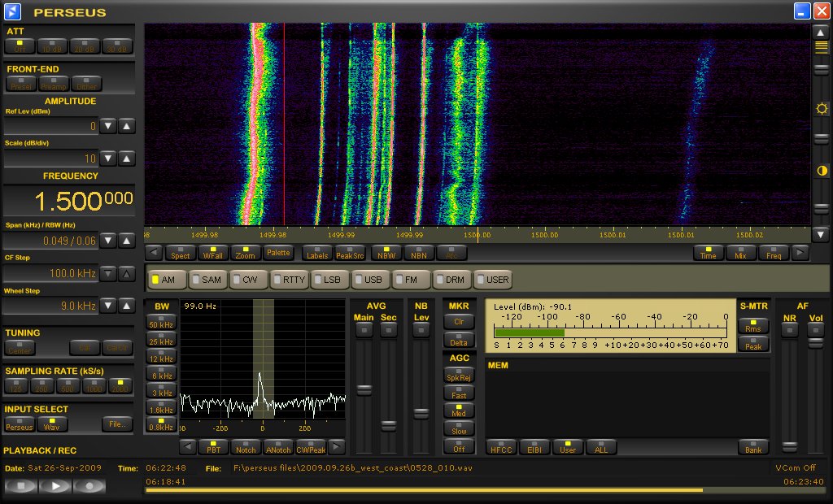Viewport: 833px width, 504px height.
Task: Enable the NBW noise blanker
Action: pyautogui.click(x=386, y=253)
